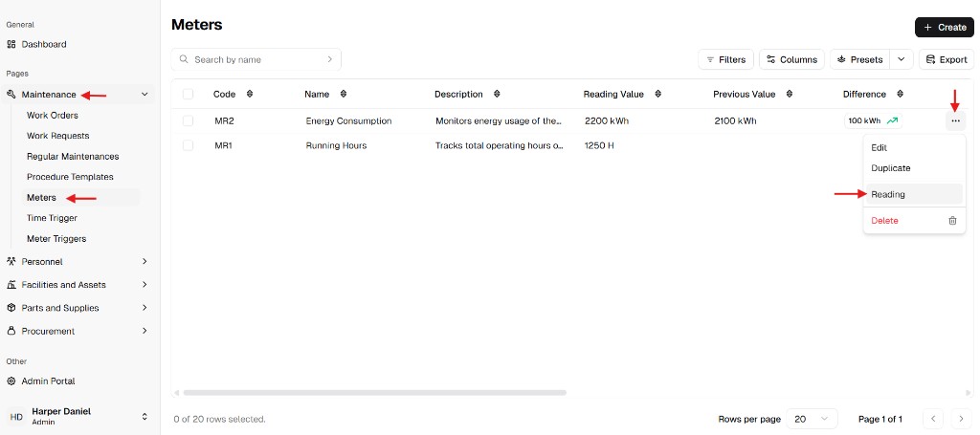
Task: Click the 2200 kWh reading value
Action: 607,121
